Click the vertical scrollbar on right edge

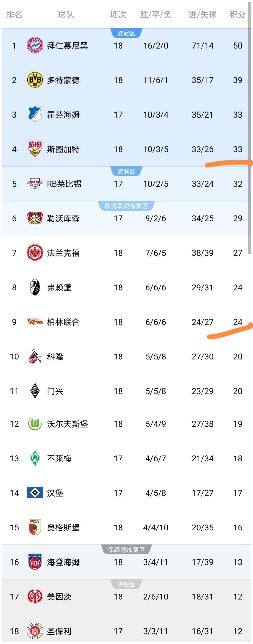click(x=249, y=127)
